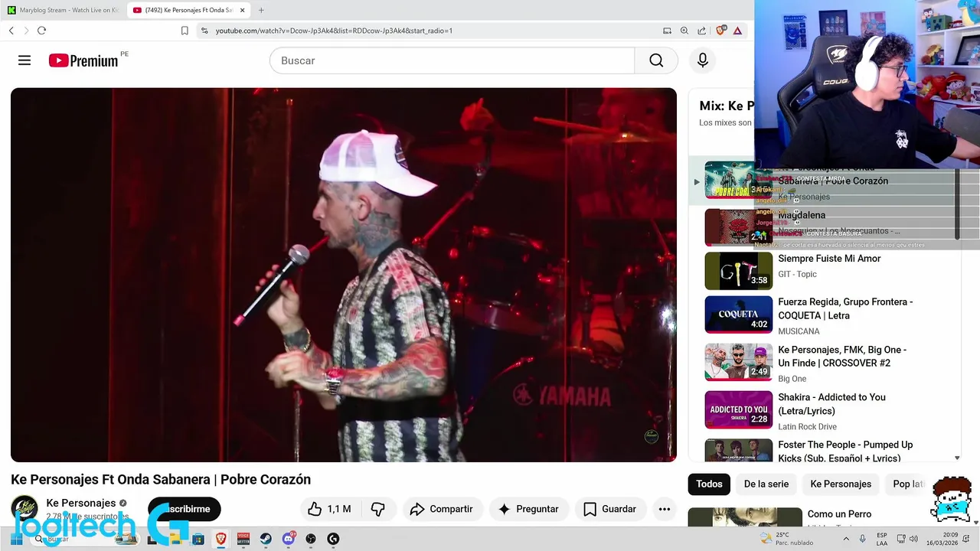Select the De la serie chip

(766, 484)
